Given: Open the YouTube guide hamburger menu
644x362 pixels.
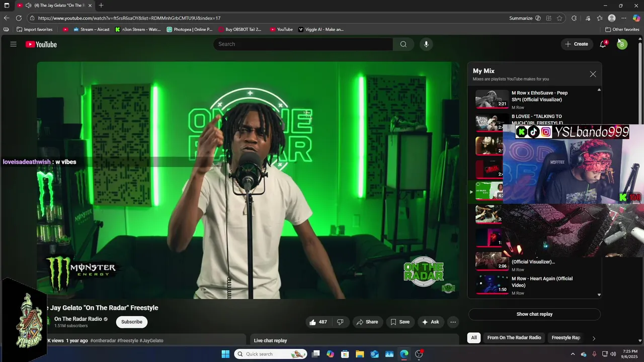Looking at the screenshot, I should (x=14, y=44).
